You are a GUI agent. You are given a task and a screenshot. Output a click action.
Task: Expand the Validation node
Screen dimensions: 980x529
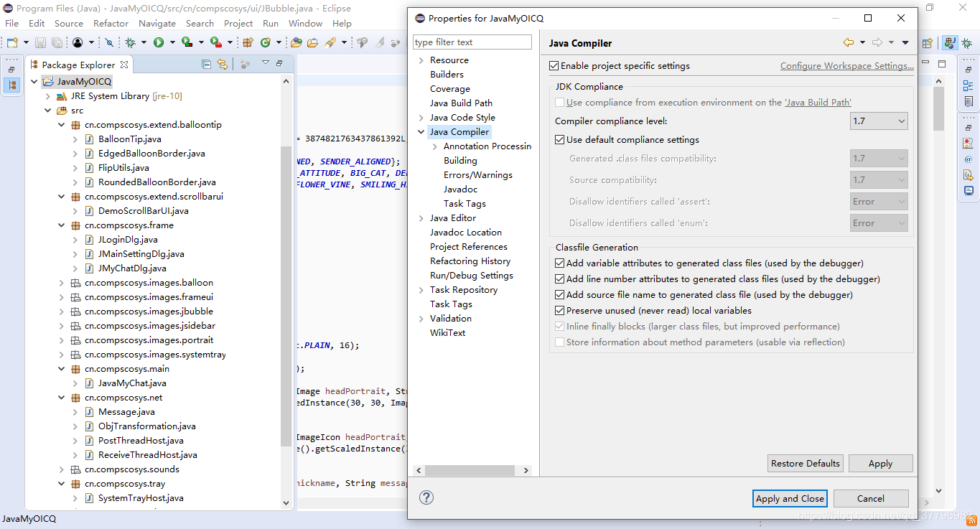tap(421, 319)
